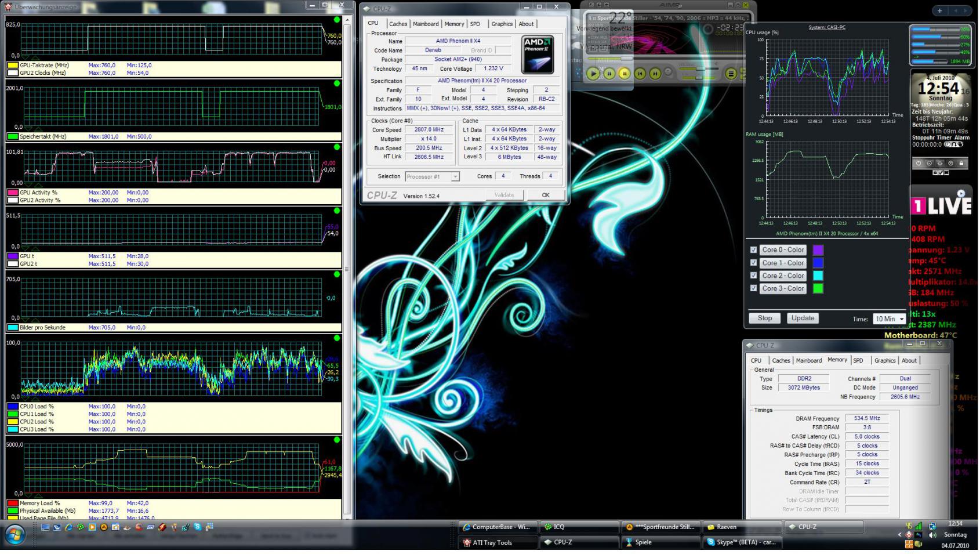This screenshot has height=554, width=980.
Task: Uncheck the Core 2 checkbox
Action: [x=753, y=276]
